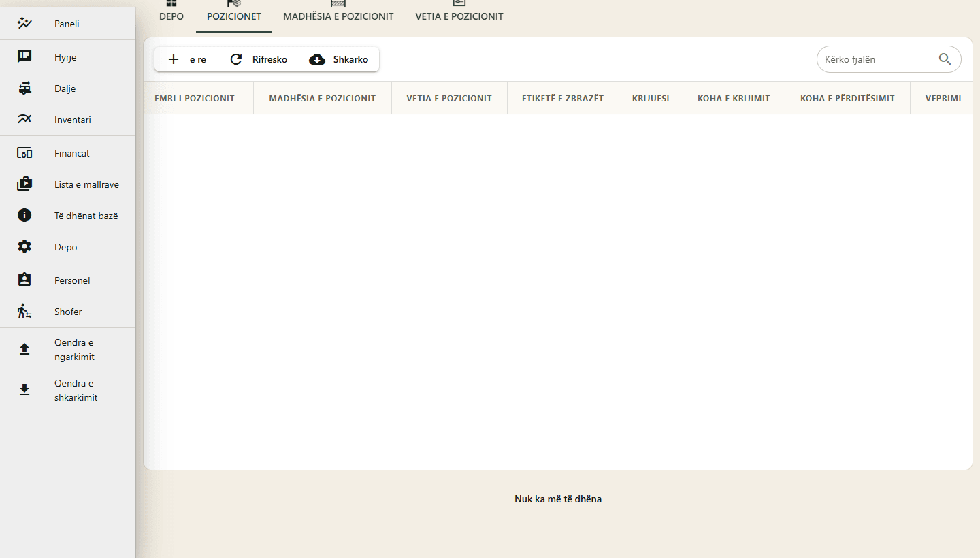The width and height of the screenshot is (980, 558).
Task: Open the Lista e mallrave icon
Action: [x=24, y=184]
